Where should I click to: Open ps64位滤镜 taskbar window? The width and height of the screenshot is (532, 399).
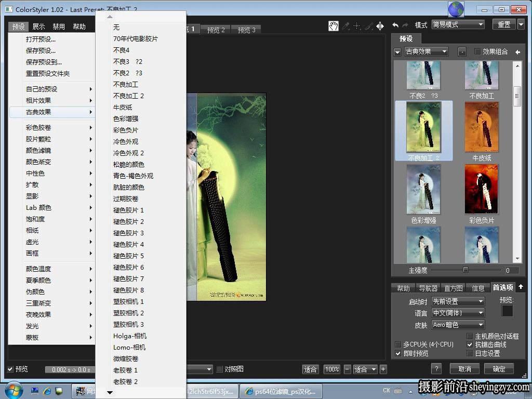point(280,391)
